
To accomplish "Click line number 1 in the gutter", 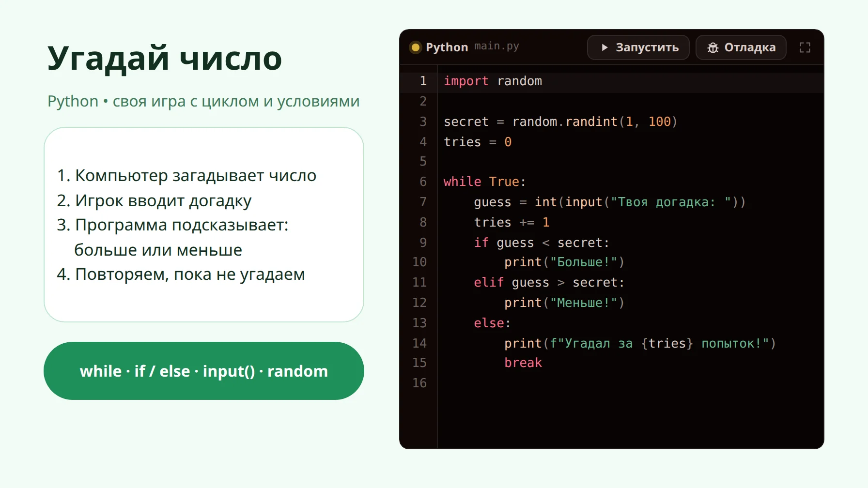I will coord(423,81).
